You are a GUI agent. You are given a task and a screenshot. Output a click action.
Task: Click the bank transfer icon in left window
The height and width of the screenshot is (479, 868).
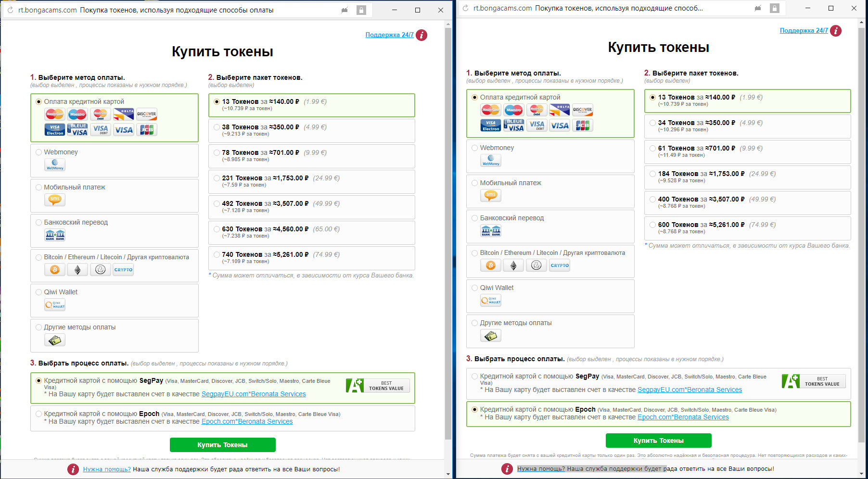coord(55,235)
